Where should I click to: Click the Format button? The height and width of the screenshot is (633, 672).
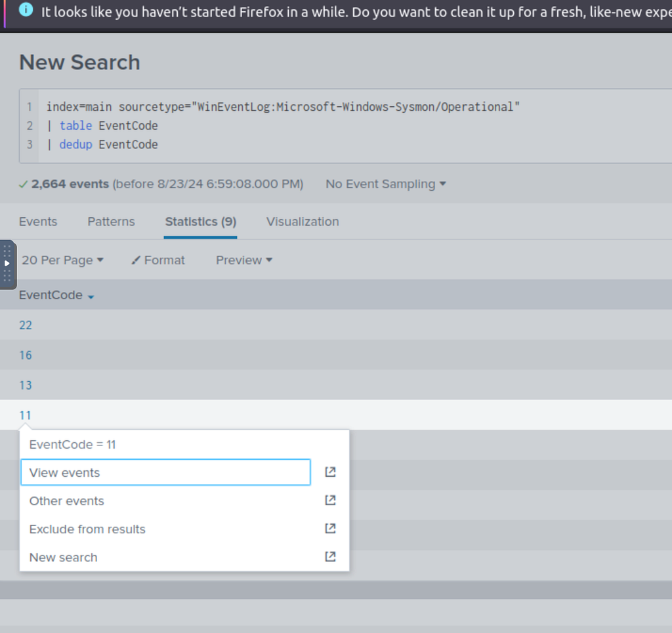click(x=158, y=260)
